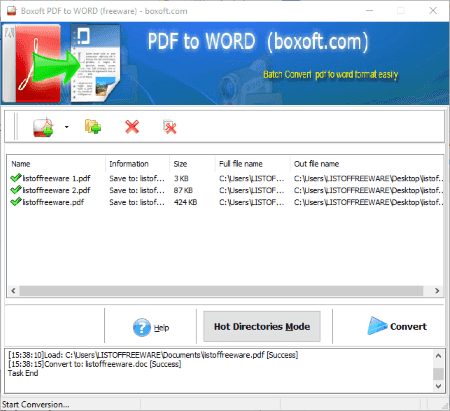
Task: Click the Convert label
Action: click(x=408, y=326)
